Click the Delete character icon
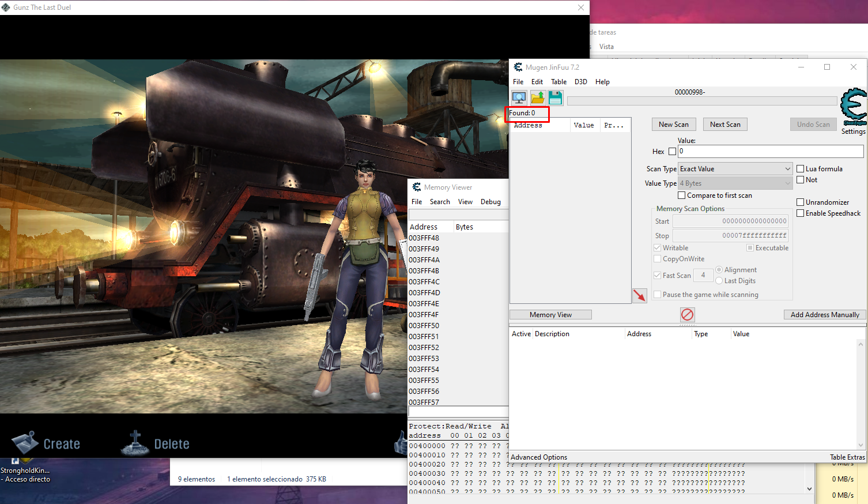Image resolution: width=868 pixels, height=504 pixels. (x=135, y=443)
